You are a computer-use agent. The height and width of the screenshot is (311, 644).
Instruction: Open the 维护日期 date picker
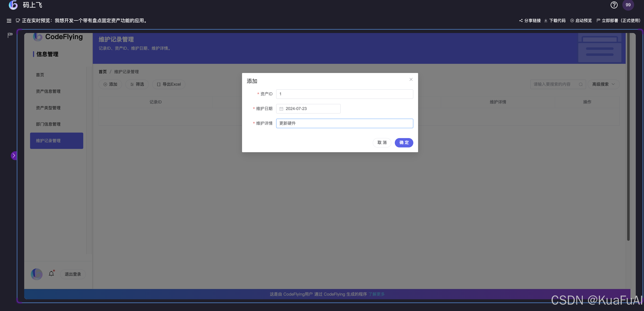pos(308,109)
